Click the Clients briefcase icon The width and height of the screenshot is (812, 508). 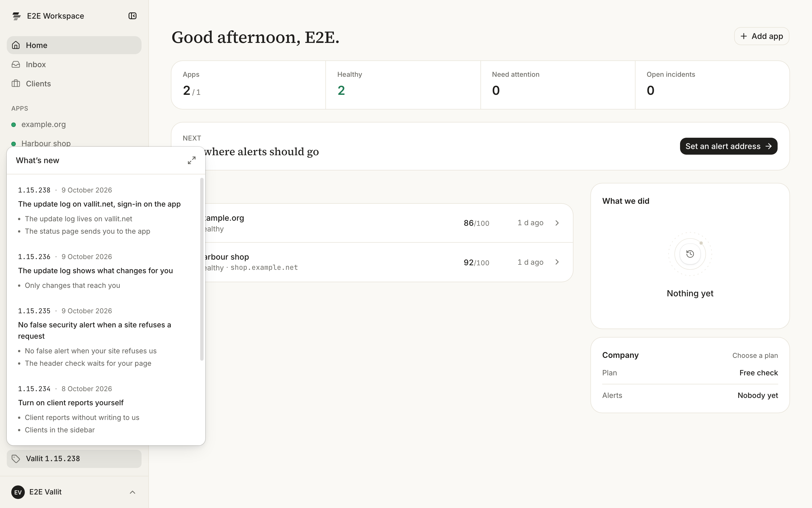click(x=16, y=83)
